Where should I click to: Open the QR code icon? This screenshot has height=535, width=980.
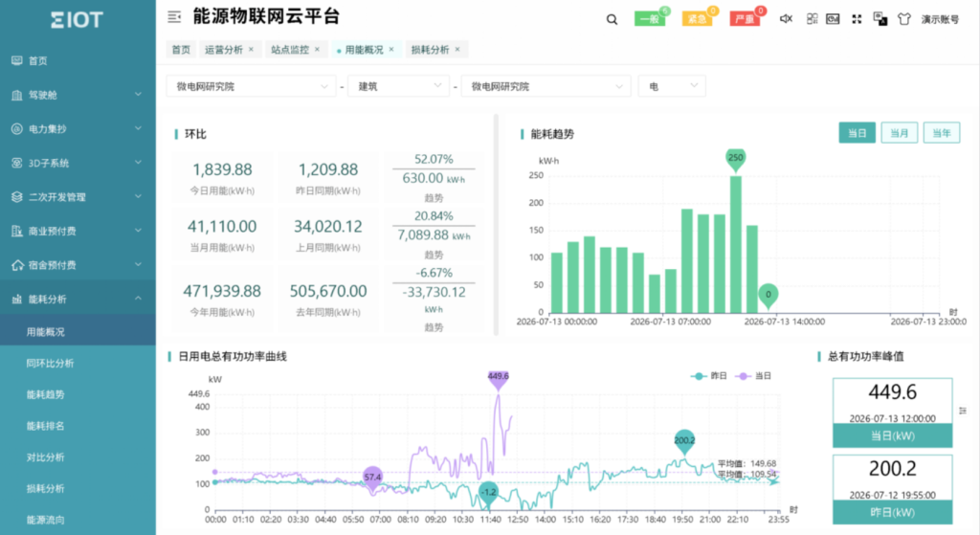[812, 19]
